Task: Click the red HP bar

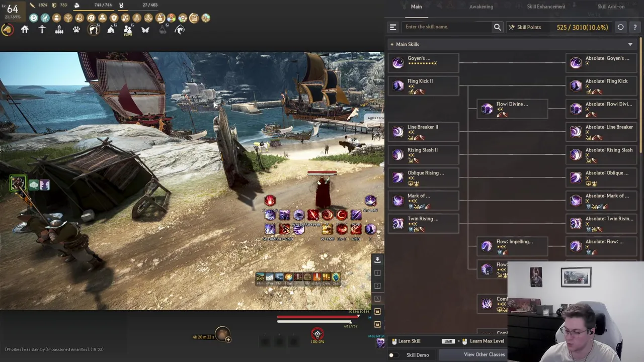Action: pyautogui.click(x=317, y=317)
